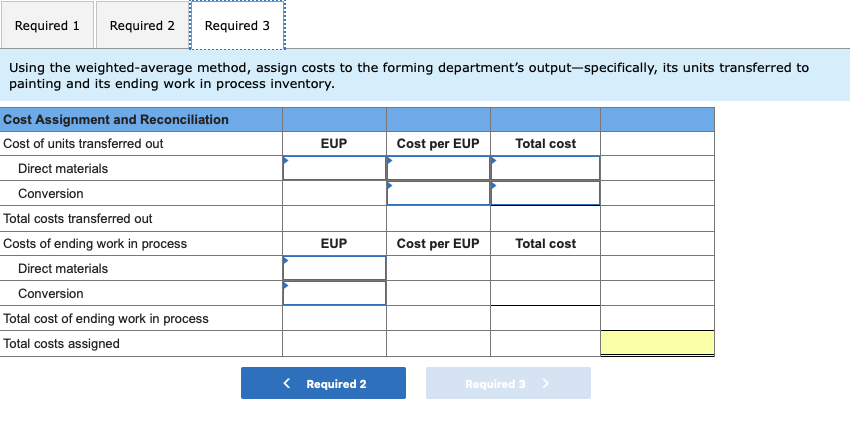Select transferred-out Conversion Cost per EUP cell
The width and height of the screenshot is (851, 422).
pyautogui.click(x=438, y=194)
